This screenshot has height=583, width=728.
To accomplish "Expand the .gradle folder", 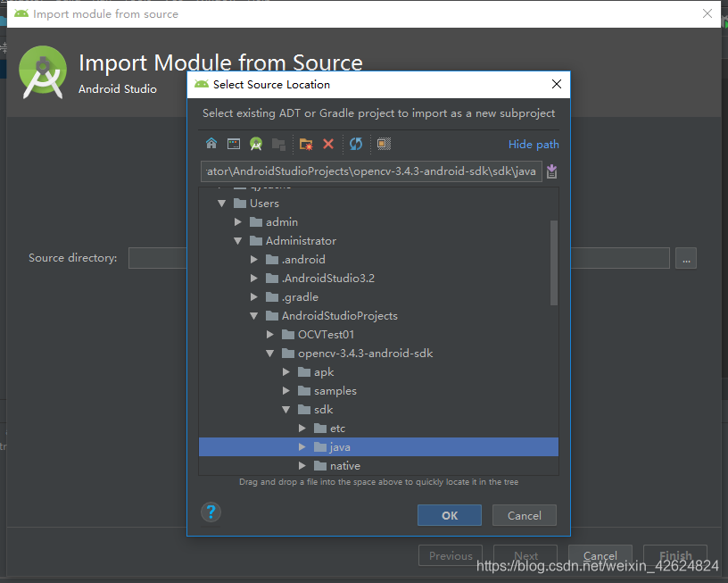I will 254,296.
